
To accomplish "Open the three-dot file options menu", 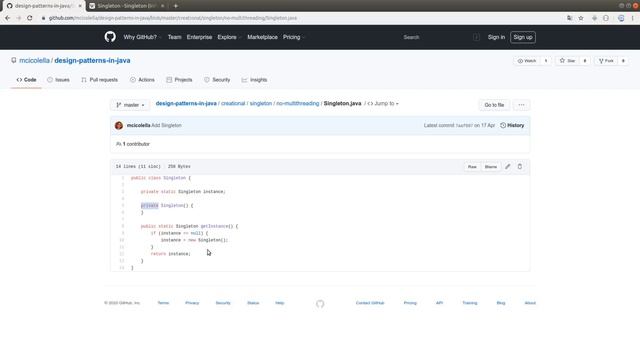I will (x=521, y=105).
